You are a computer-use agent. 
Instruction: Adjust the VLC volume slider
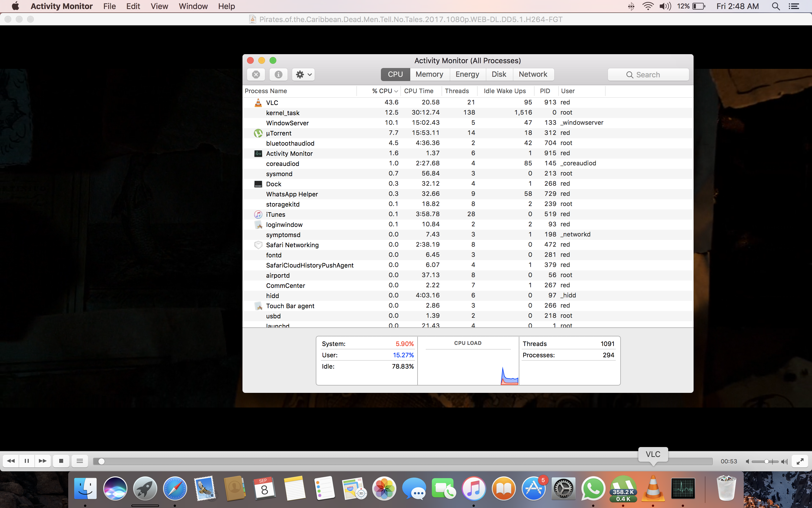pyautogui.click(x=765, y=461)
